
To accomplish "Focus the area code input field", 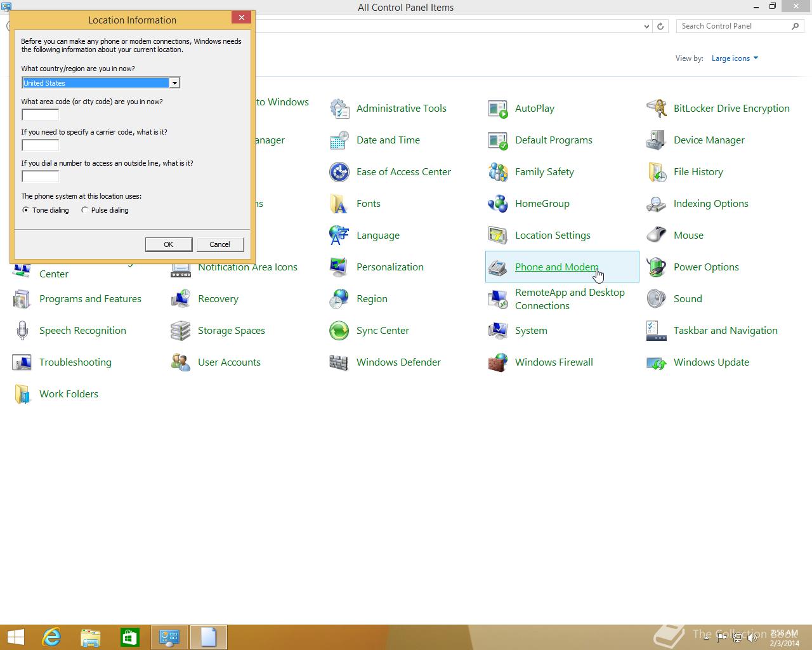I will tap(40, 115).
